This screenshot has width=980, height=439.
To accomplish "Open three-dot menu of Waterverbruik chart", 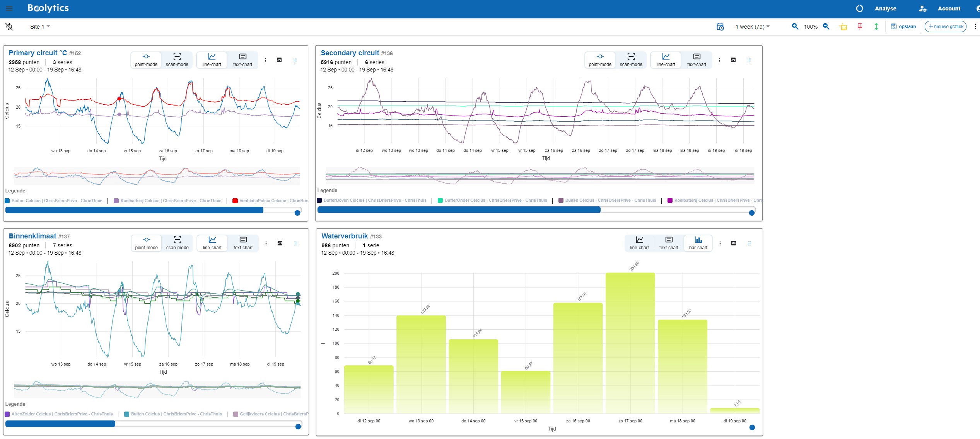I will tap(720, 243).
